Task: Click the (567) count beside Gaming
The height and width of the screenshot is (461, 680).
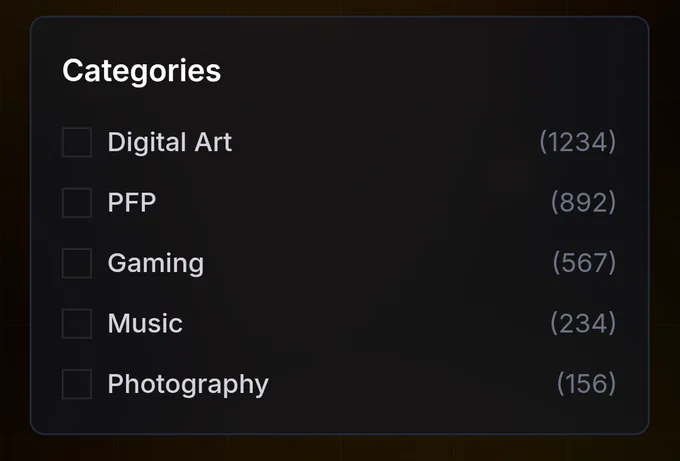Action: tap(584, 263)
